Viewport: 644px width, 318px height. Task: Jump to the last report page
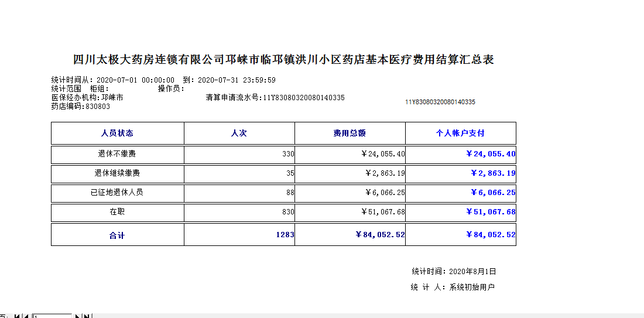(x=87, y=316)
